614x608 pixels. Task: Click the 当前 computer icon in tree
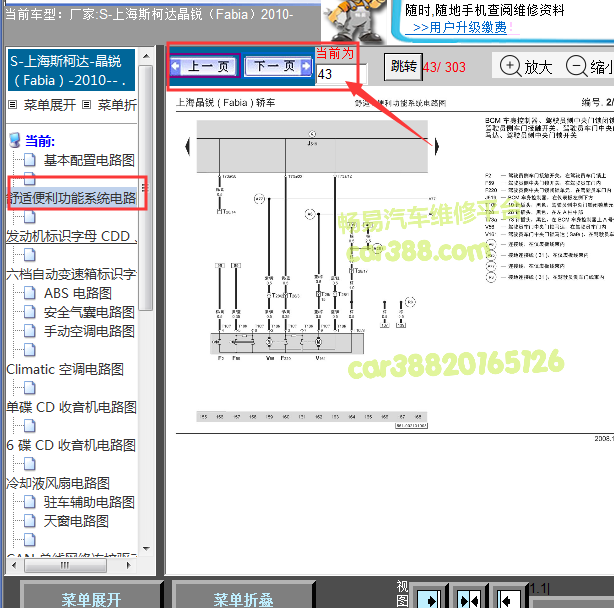(14, 141)
